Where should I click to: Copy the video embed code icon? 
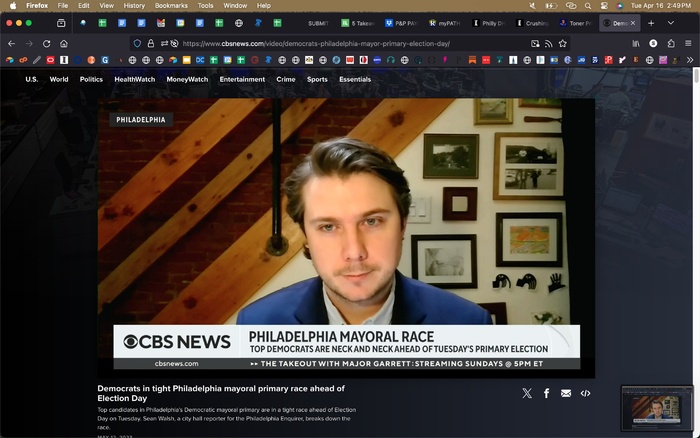(x=585, y=393)
